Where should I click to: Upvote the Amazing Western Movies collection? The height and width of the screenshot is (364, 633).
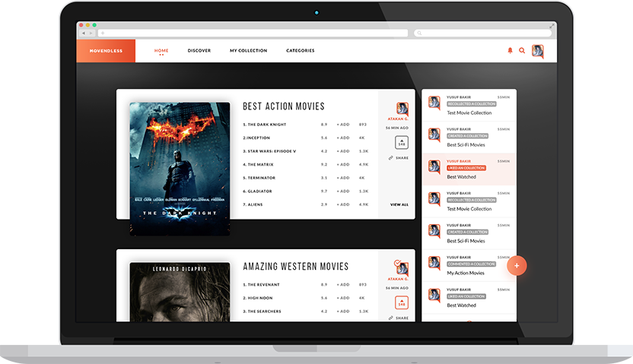tap(402, 302)
